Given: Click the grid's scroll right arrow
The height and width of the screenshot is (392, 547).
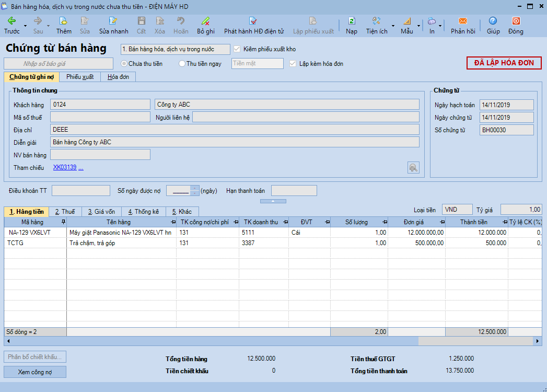Looking at the screenshot, I should point(538,341).
